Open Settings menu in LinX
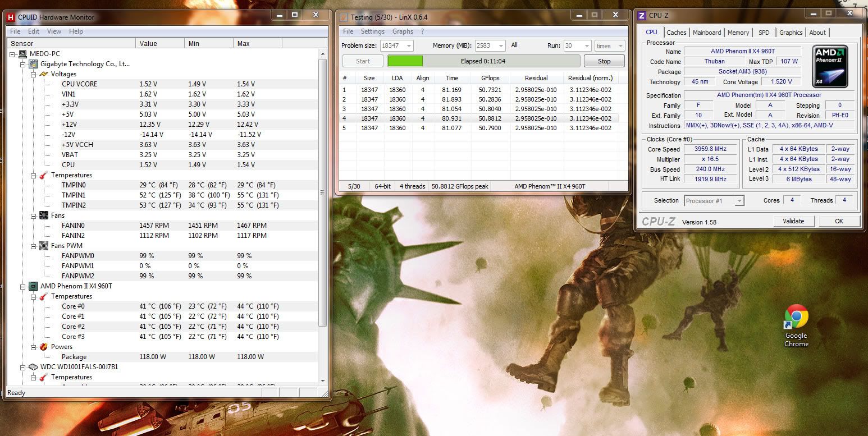The height and width of the screenshot is (436, 868). coord(373,31)
